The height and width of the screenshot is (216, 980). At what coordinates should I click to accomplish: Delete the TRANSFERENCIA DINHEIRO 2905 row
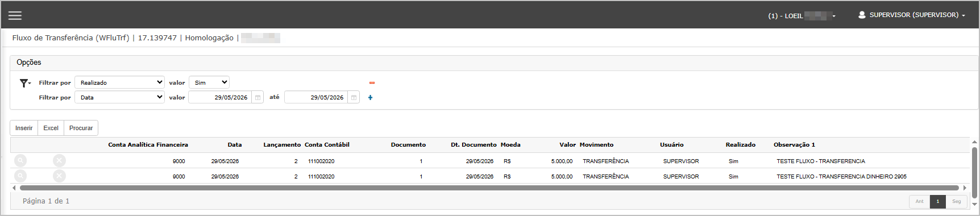(x=59, y=176)
